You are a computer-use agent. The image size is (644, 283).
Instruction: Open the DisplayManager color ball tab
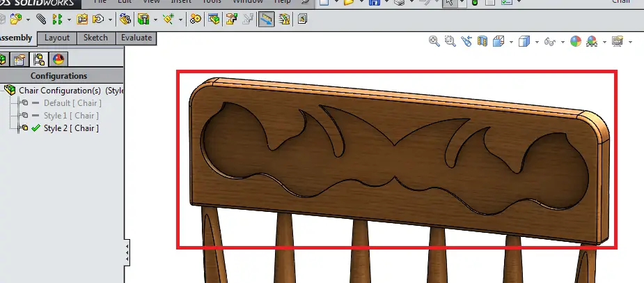coord(58,60)
